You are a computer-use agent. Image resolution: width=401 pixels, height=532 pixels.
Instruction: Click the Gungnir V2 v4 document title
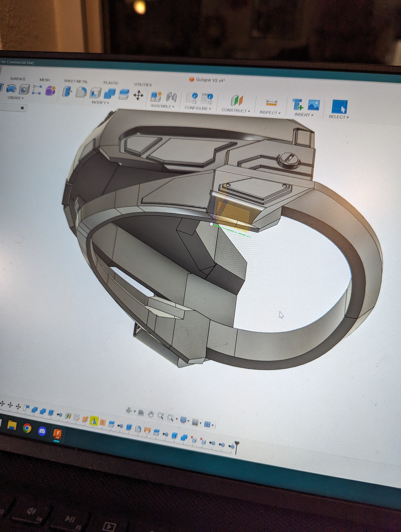(x=209, y=80)
